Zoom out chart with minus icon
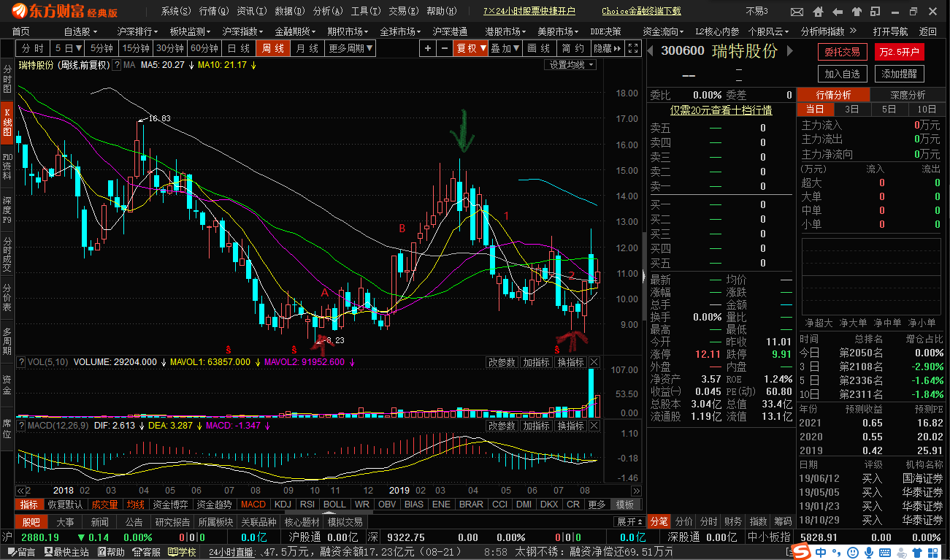This screenshot has width=950, height=560. click(445, 48)
